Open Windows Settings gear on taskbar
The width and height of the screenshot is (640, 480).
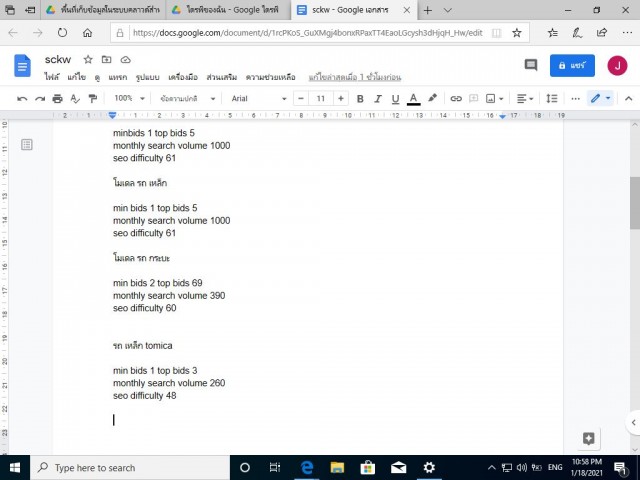point(429,468)
